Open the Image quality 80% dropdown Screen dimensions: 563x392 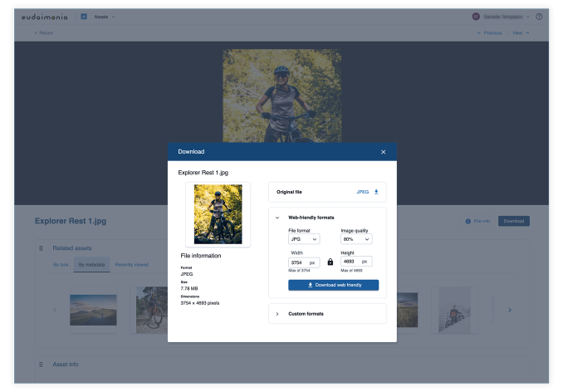tap(356, 239)
